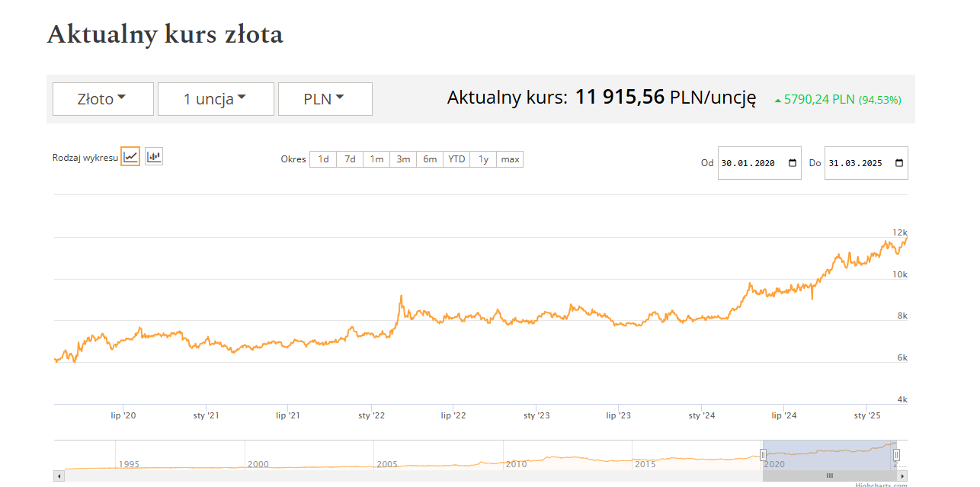
Task: Open the 1 uncja unit dropdown
Action: click(216, 99)
